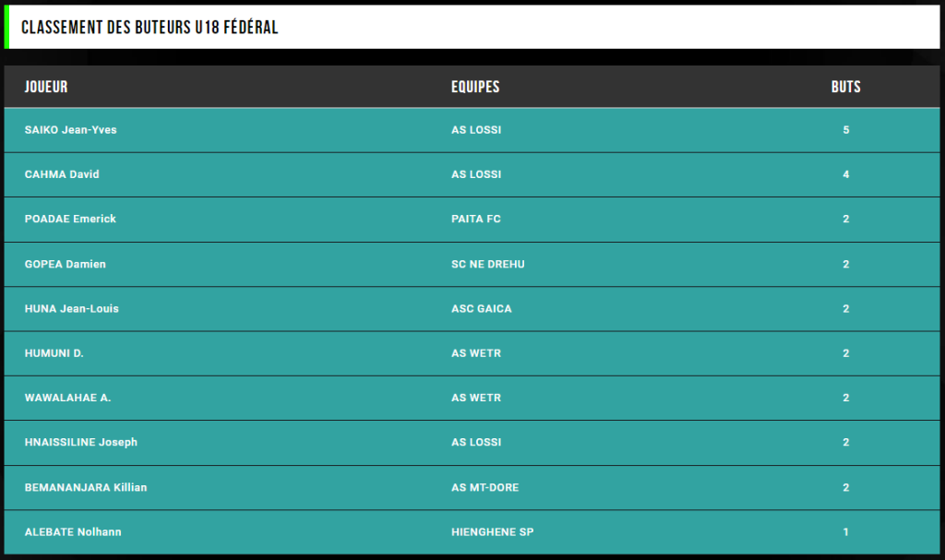Select BEMANANJARA Killian row

click(x=472, y=488)
